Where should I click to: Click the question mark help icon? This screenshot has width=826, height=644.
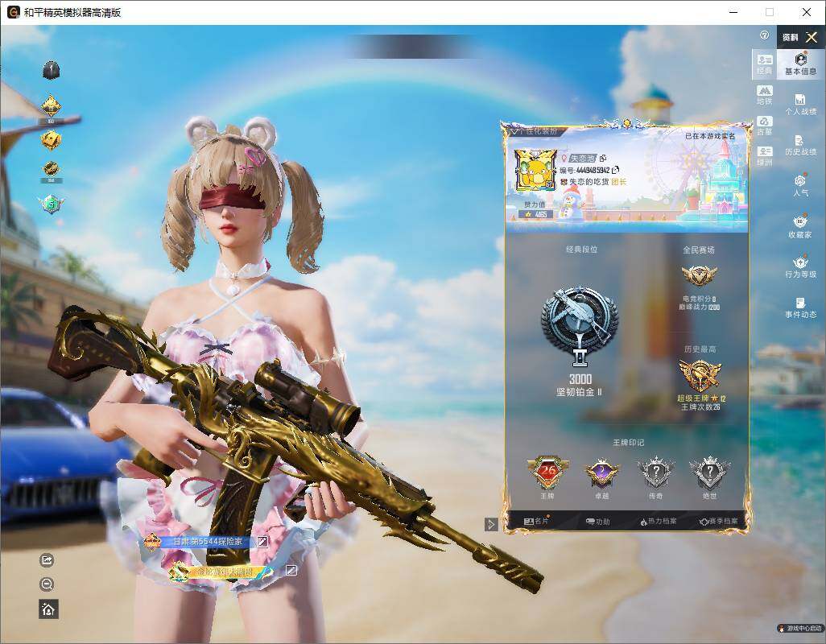click(x=764, y=35)
